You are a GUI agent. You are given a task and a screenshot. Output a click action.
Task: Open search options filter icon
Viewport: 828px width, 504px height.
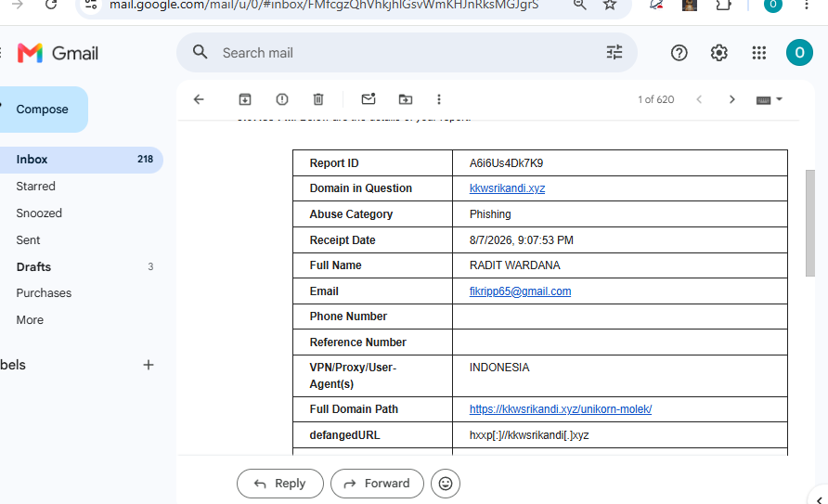615,52
